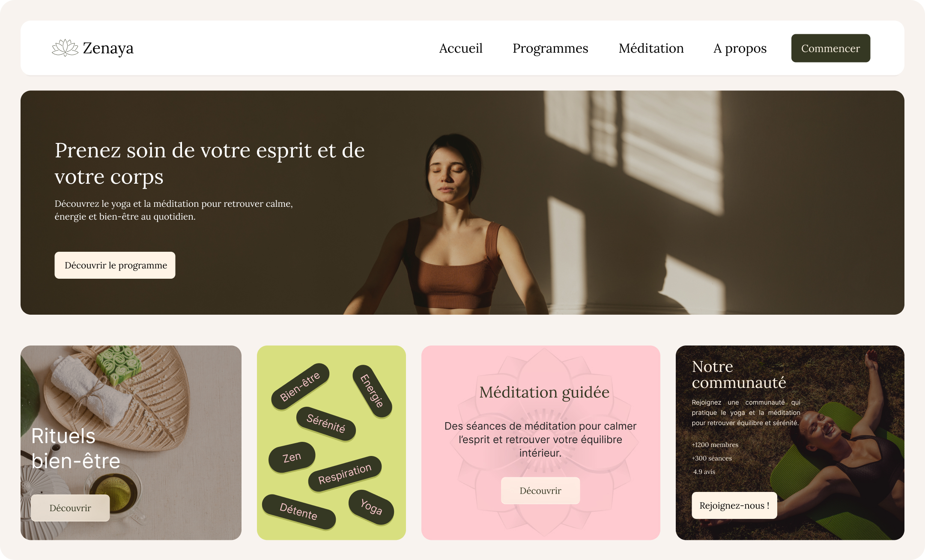This screenshot has height=560, width=925.
Task: Open the Méditation navigation link
Action: [x=651, y=48]
